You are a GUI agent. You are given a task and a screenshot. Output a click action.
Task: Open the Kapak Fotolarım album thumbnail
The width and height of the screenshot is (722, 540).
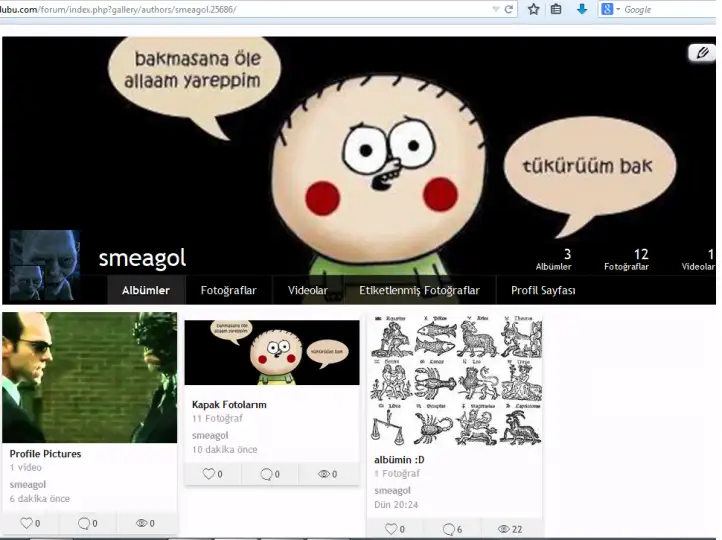point(272,353)
